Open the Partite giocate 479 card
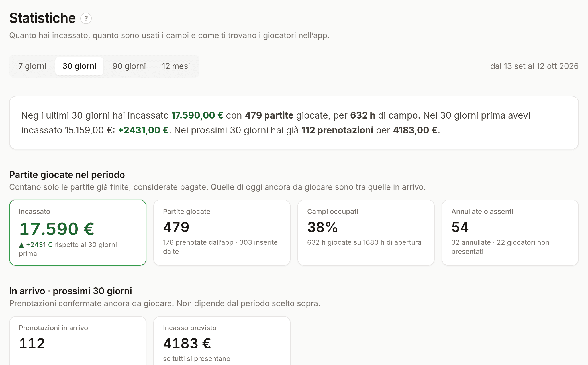This screenshot has height=365, width=588. click(x=222, y=233)
